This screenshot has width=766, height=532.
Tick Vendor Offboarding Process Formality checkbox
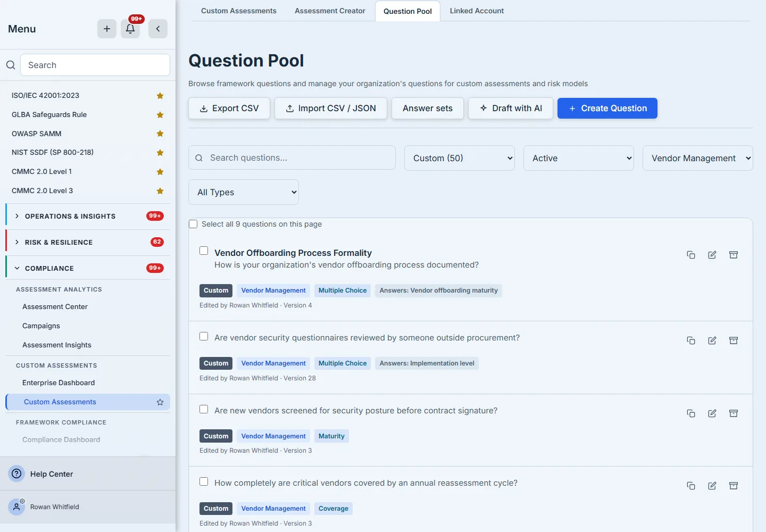click(204, 251)
